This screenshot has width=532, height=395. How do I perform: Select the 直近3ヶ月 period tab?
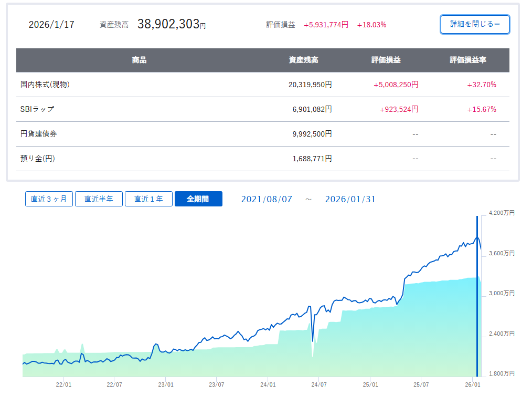tap(49, 199)
